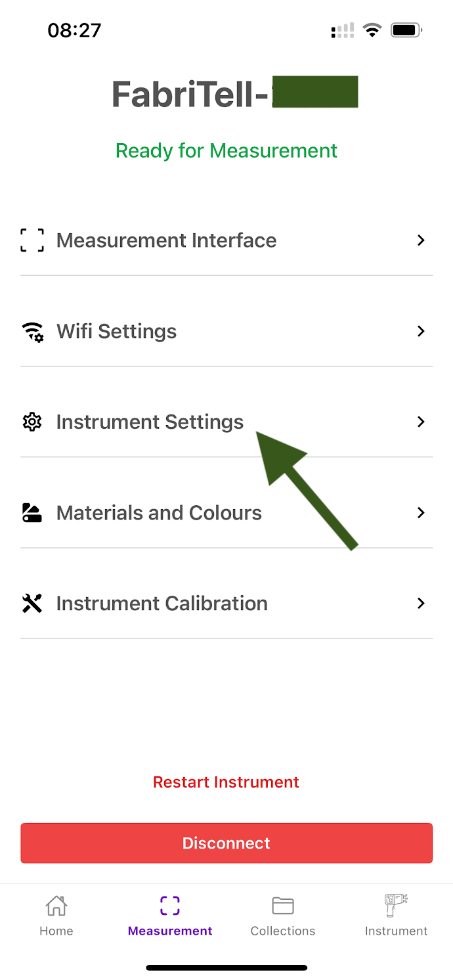The image size is (453, 980).
Task: Tap the Materials and Colours icon
Action: coord(32,513)
